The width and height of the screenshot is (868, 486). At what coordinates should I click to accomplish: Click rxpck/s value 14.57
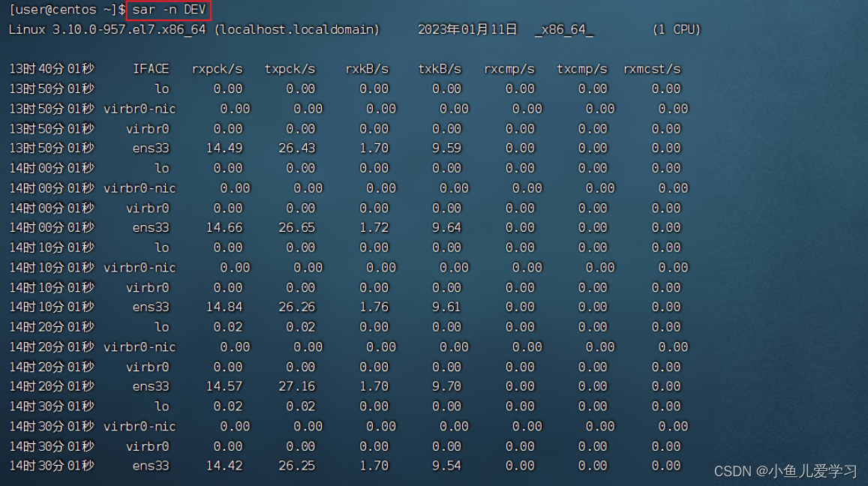[x=224, y=386]
